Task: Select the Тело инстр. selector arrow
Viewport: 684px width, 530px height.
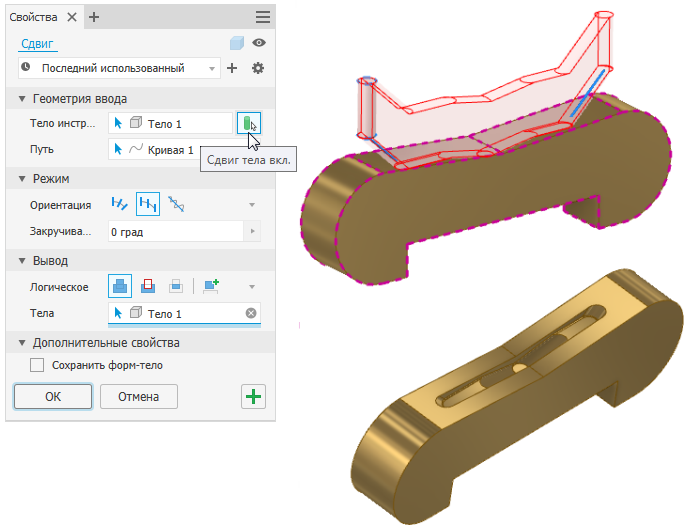Action: 118,123
